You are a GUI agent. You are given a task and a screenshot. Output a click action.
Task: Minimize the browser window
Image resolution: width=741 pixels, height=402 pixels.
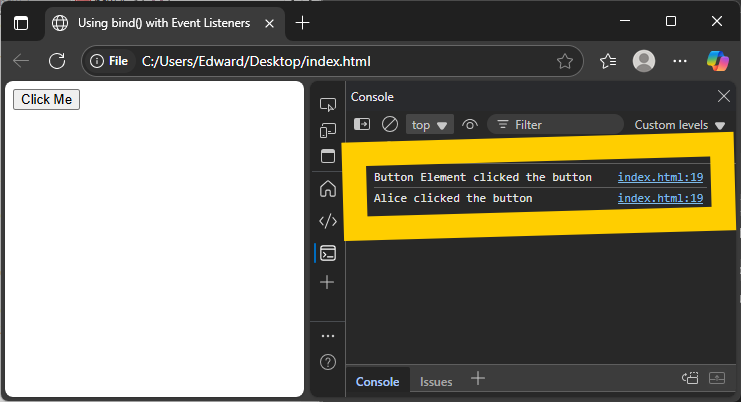625,21
